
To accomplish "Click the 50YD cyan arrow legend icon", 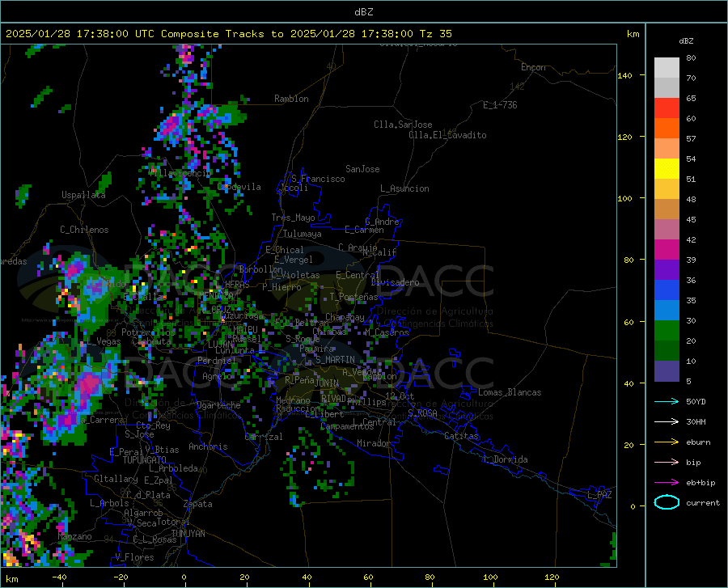I will (x=667, y=401).
